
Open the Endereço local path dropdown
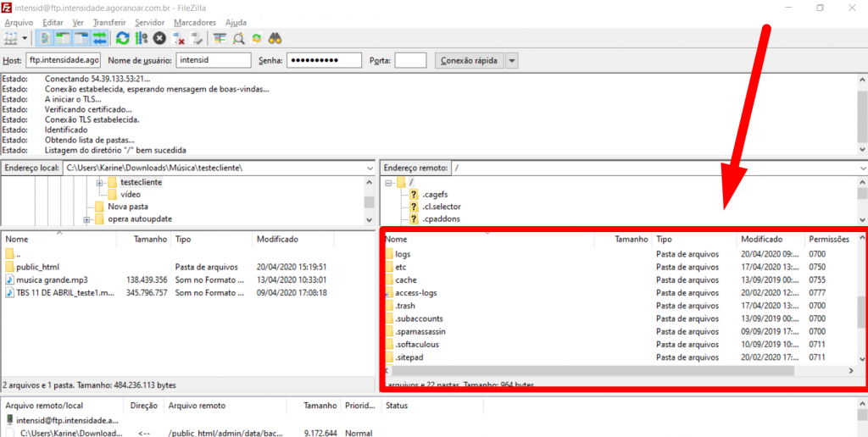(x=370, y=168)
